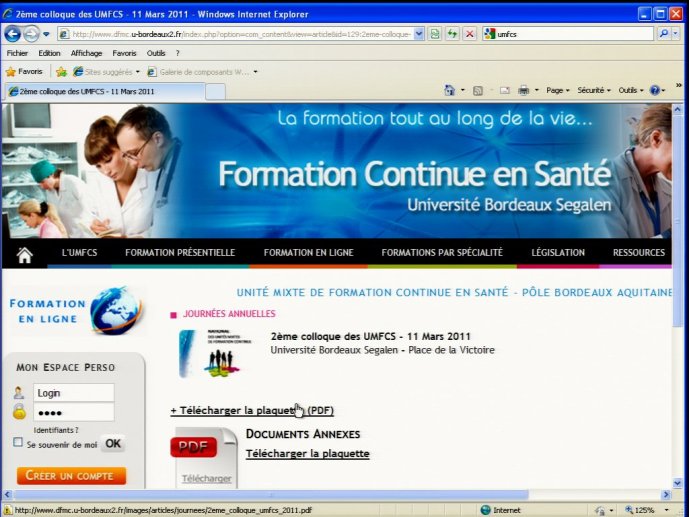Click the colloque brochure thumbnail image
This screenshot has height=517, width=689.
tap(215, 354)
